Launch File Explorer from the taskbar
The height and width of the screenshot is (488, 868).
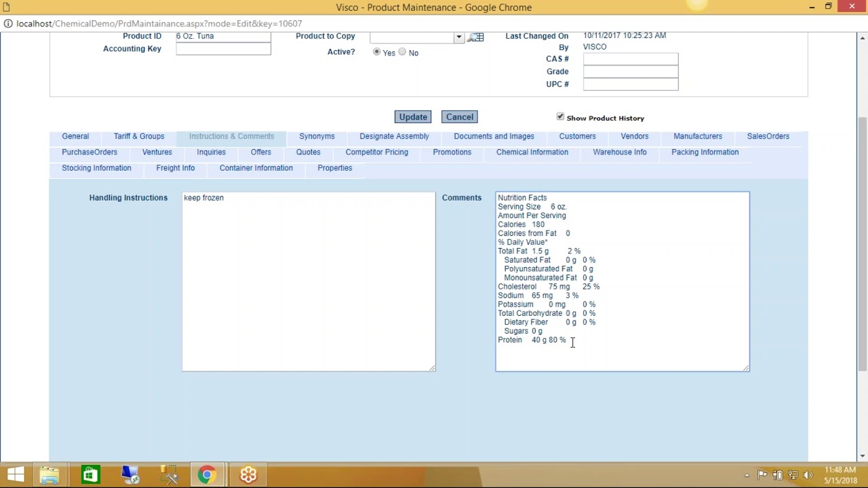point(50,475)
